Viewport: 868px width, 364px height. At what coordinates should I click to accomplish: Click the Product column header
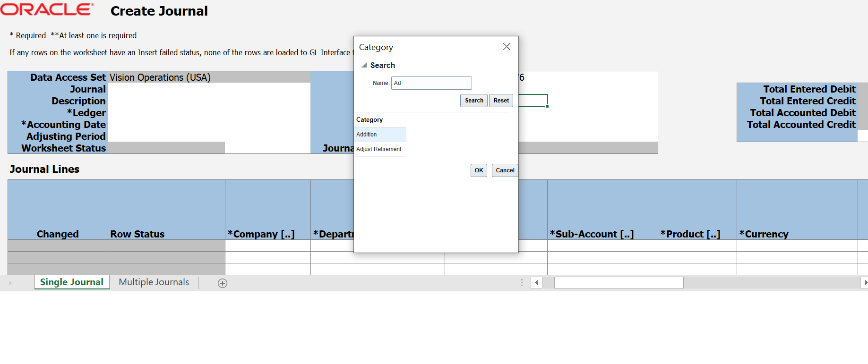click(x=697, y=210)
